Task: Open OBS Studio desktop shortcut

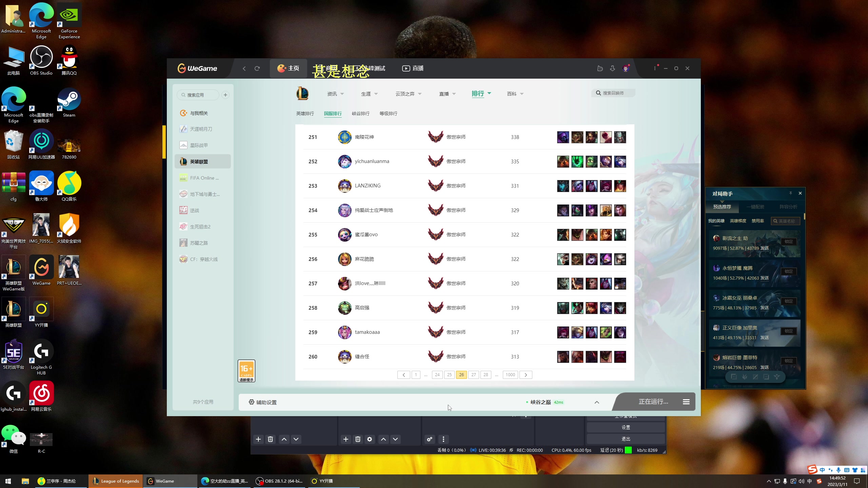Action: coord(41,60)
